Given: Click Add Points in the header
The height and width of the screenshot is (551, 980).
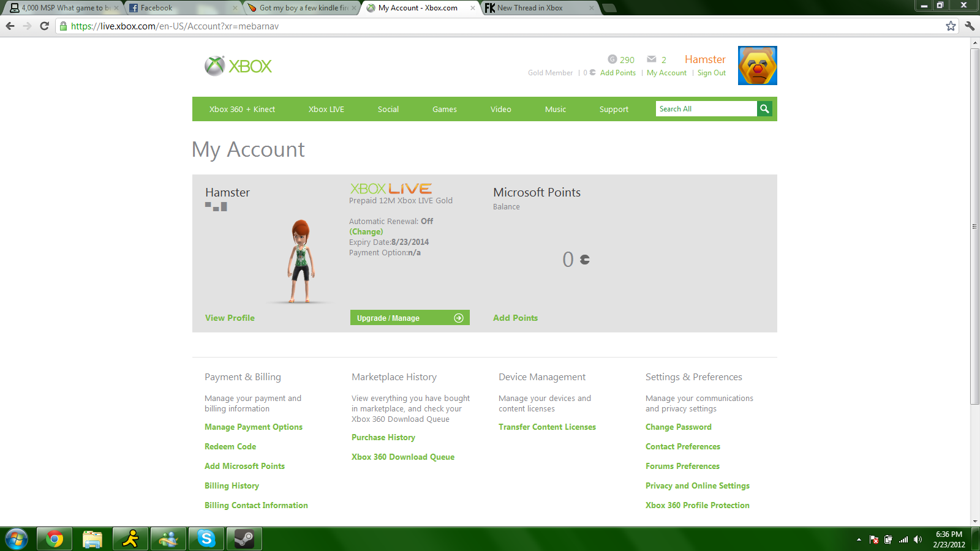Looking at the screenshot, I should click(x=618, y=73).
